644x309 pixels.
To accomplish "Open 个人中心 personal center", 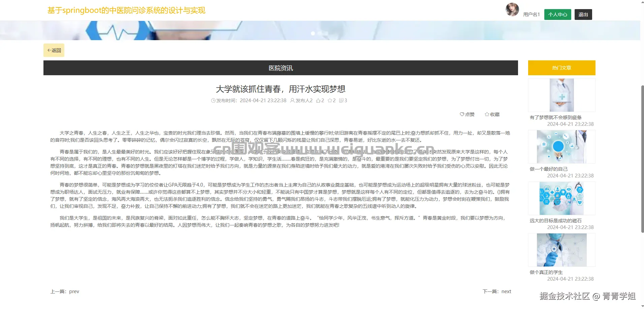I will (557, 15).
